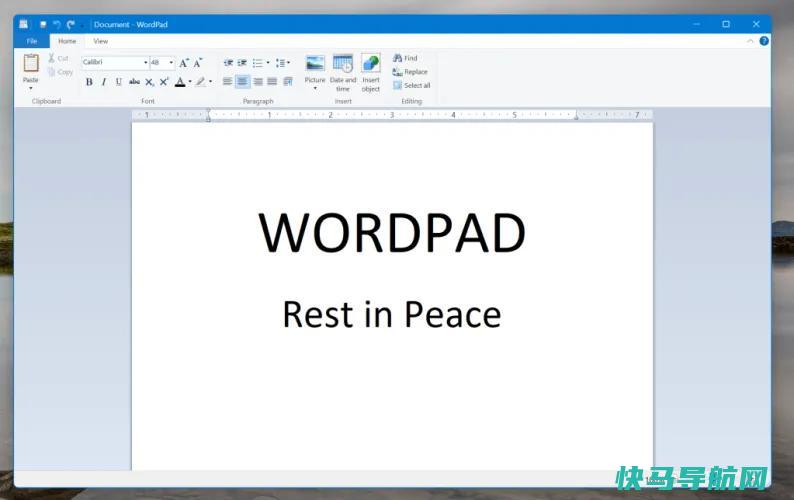This screenshot has height=500, width=794.
Task: Click the Redo arrow in title bar
Action: (x=71, y=24)
